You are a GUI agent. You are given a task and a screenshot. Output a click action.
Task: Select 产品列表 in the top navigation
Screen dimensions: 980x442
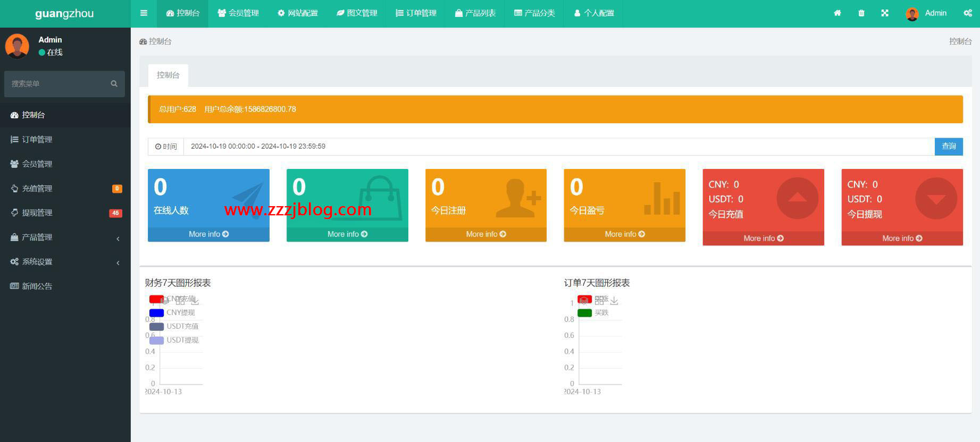click(x=475, y=13)
